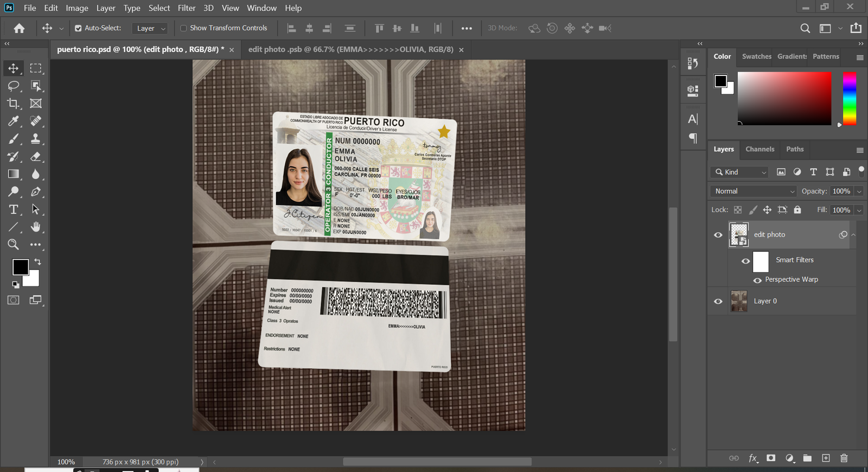Go to the Home screen
The height and width of the screenshot is (472, 868).
point(19,28)
